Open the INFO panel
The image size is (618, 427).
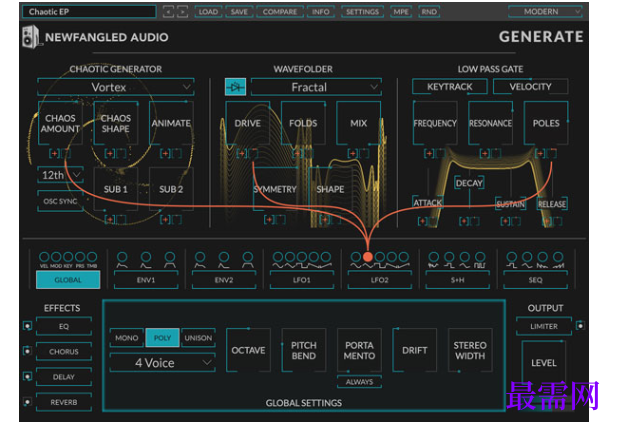321,12
